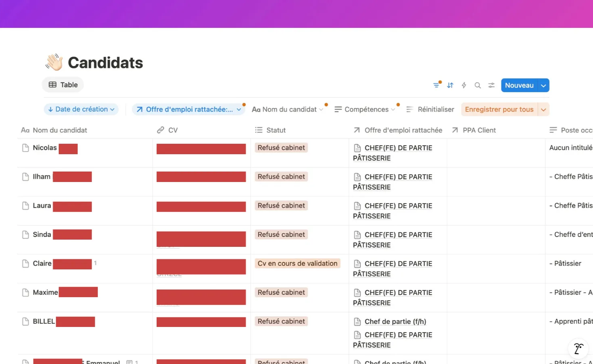
Task: Click Enregistrer pour tous button
Action: point(499,110)
